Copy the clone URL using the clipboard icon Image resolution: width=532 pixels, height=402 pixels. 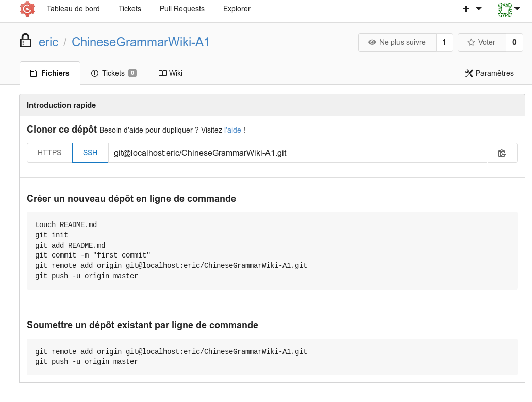point(502,152)
